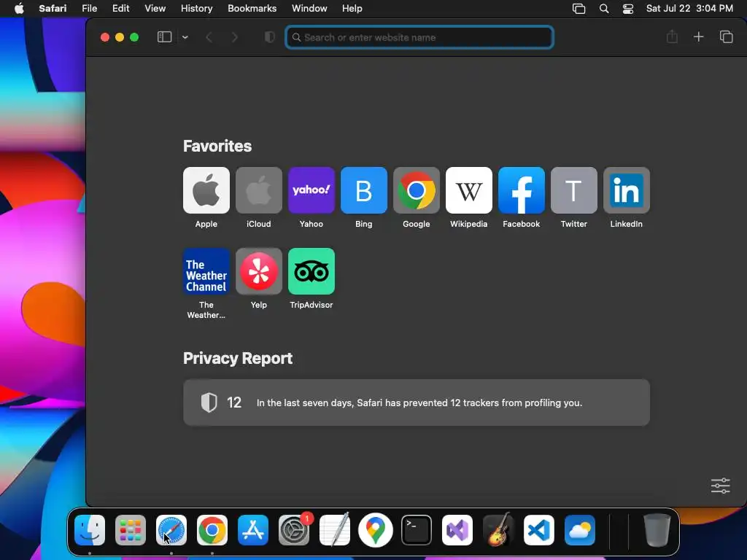Open the App Store from the Dock
Viewport: 747px width, 560px height.
tap(253, 530)
